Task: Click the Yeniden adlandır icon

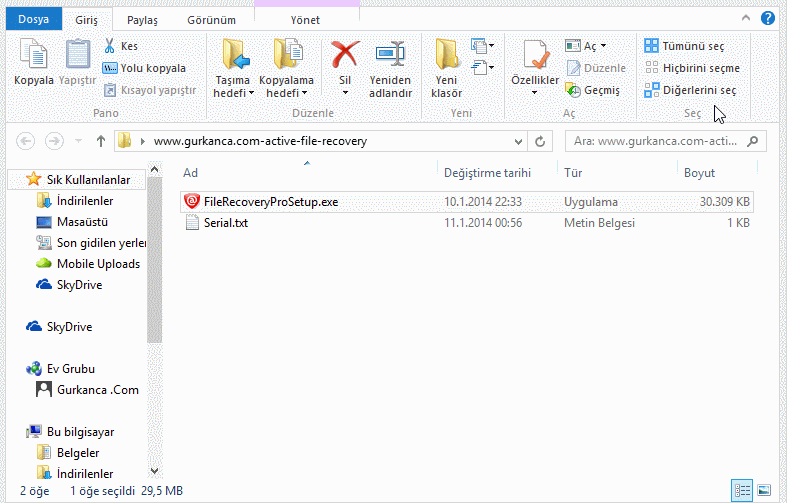Action: coord(390,55)
